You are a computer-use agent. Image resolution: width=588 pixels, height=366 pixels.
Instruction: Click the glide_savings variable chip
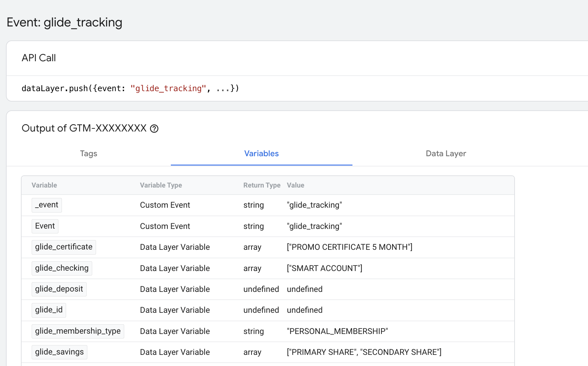coord(59,352)
